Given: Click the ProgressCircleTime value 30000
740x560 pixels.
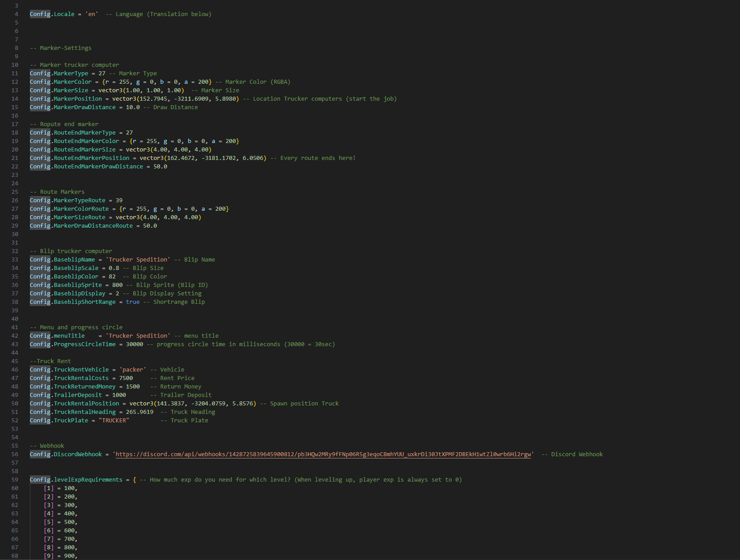Looking at the screenshot, I should (x=135, y=344).
